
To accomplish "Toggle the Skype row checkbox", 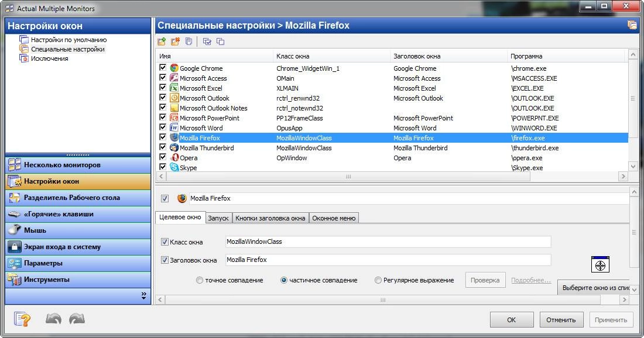I will coord(163,167).
